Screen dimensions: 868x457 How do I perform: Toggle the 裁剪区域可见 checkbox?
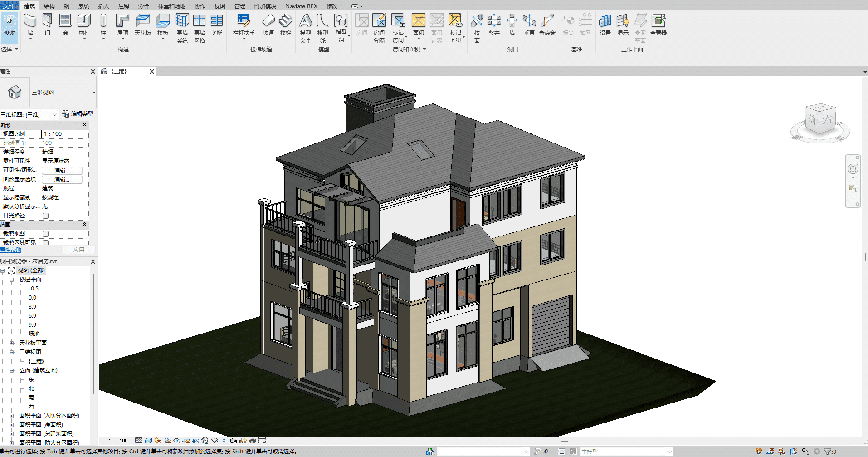[x=45, y=242]
